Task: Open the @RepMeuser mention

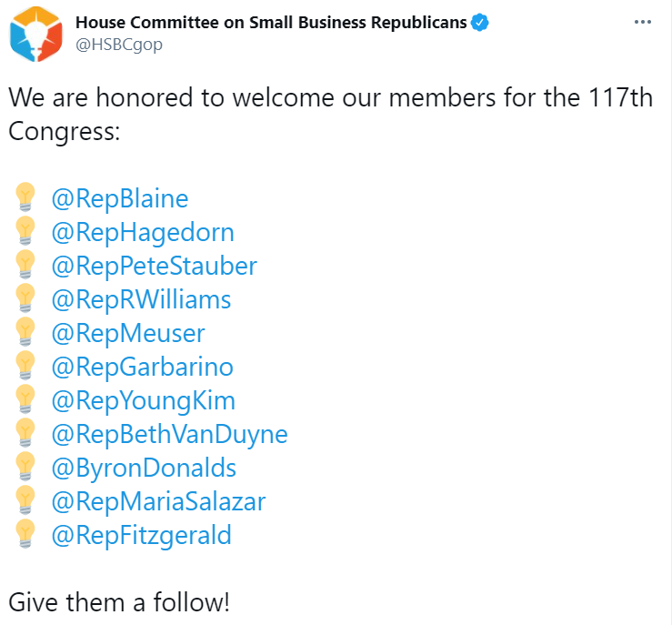Action: [x=128, y=333]
